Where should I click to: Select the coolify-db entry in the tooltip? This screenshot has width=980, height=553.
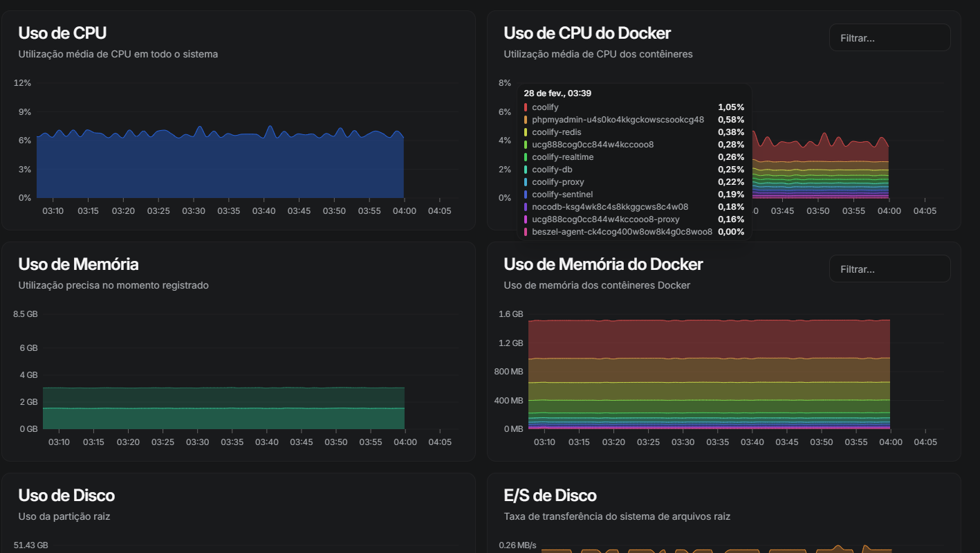552,170
